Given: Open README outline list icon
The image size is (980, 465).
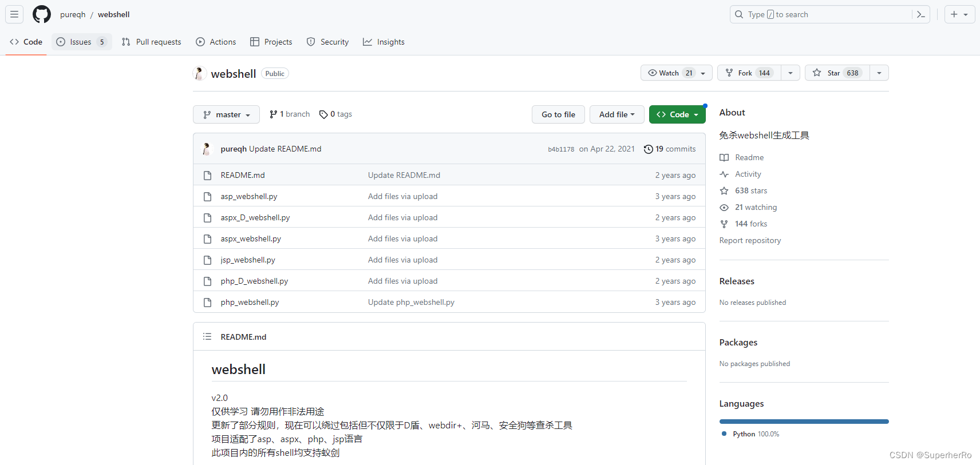Looking at the screenshot, I should pos(207,336).
